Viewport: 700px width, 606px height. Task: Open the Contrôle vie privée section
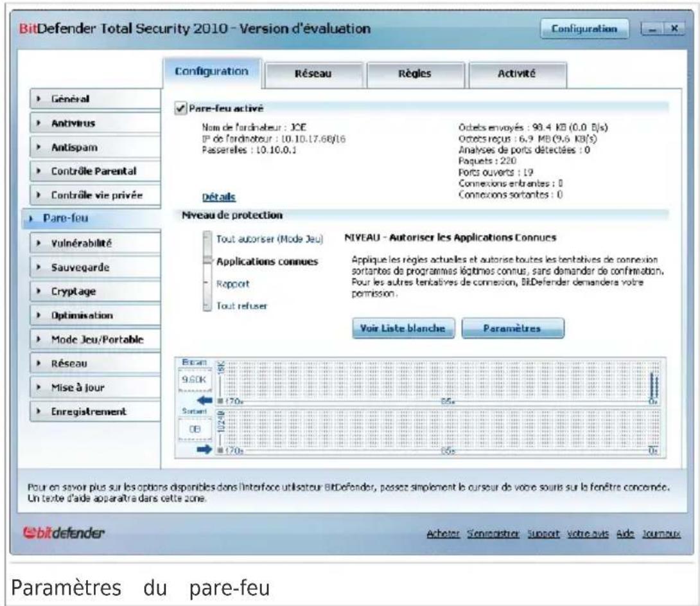pos(95,195)
